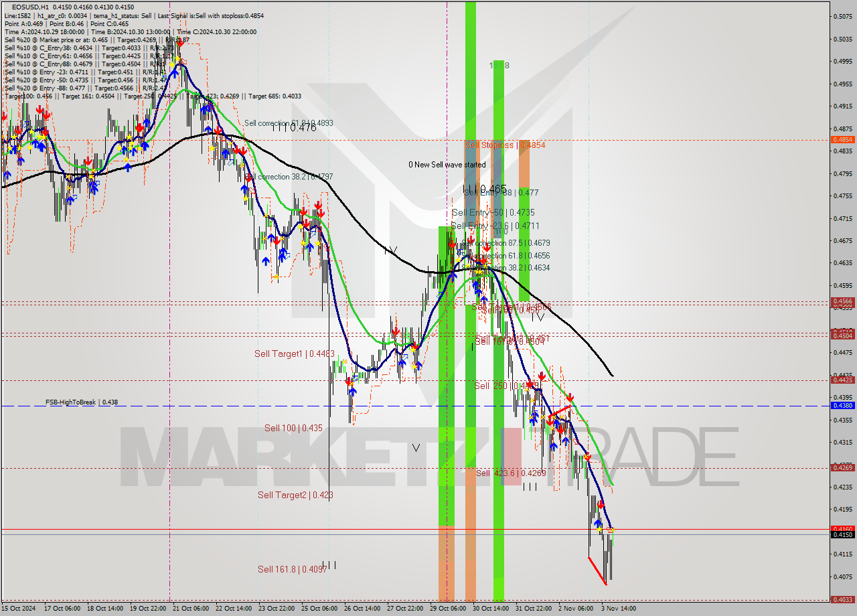Click the red 0.4033 price tag on axis

(x=842, y=599)
